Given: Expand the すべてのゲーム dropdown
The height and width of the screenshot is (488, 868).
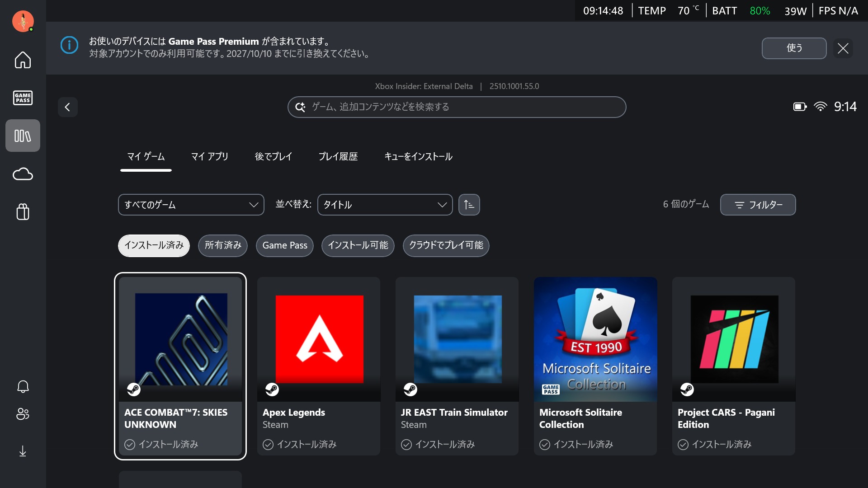Looking at the screenshot, I should point(191,205).
